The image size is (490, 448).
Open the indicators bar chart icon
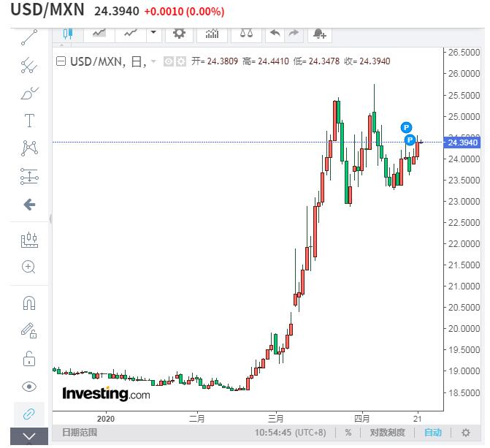(x=212, y=34)
